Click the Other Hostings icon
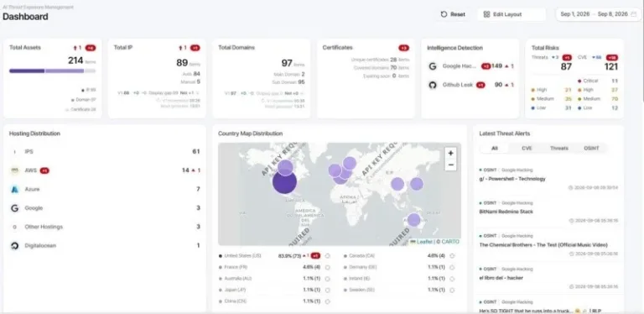Image resolution: width=644 pixels, height=314 pixels. [15, 227]
